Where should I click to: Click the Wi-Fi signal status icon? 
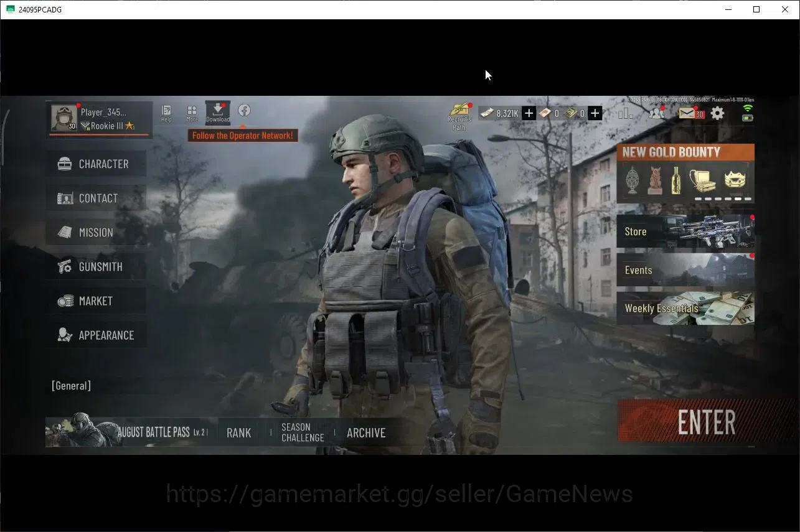pos(748,108)
